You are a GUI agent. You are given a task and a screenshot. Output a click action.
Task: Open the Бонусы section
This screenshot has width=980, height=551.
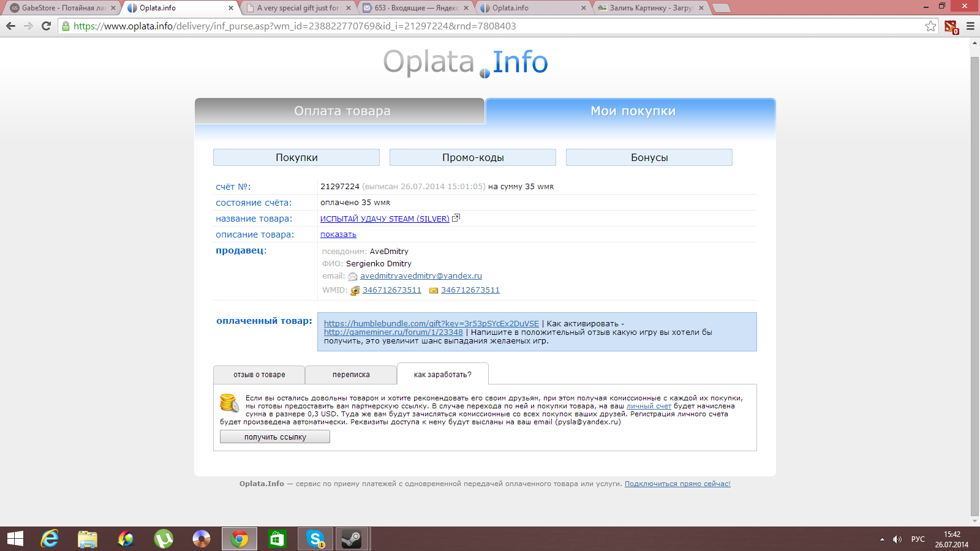649,157
